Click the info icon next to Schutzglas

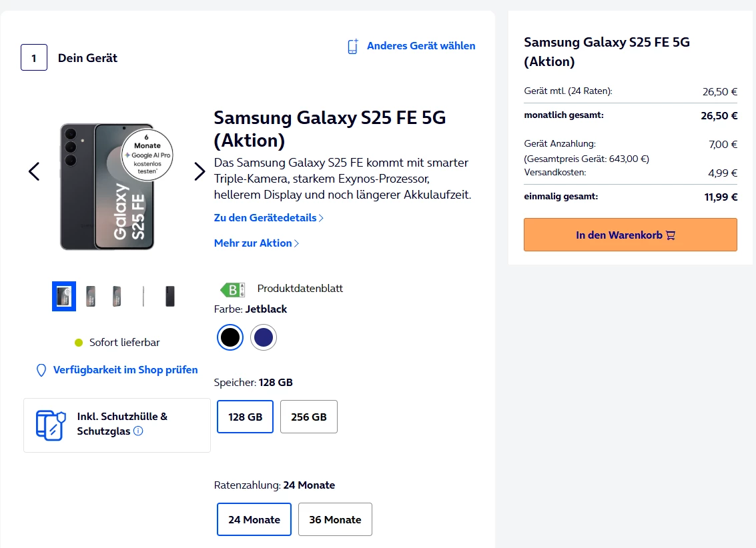coord(138,431)
